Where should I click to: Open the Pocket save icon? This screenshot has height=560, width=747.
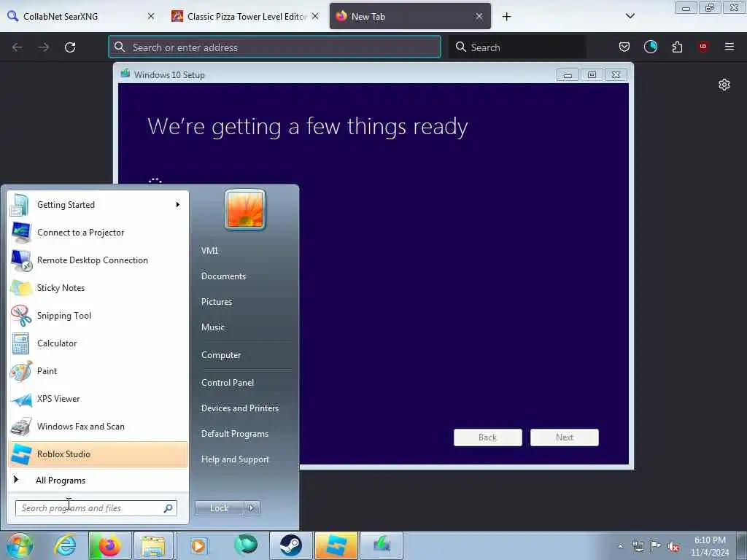(624, 47)
